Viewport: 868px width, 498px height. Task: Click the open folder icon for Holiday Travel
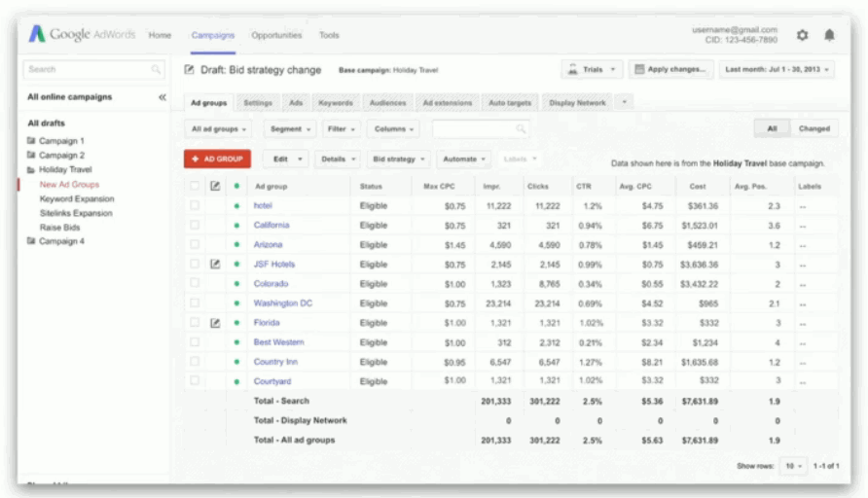pos(31,170)
